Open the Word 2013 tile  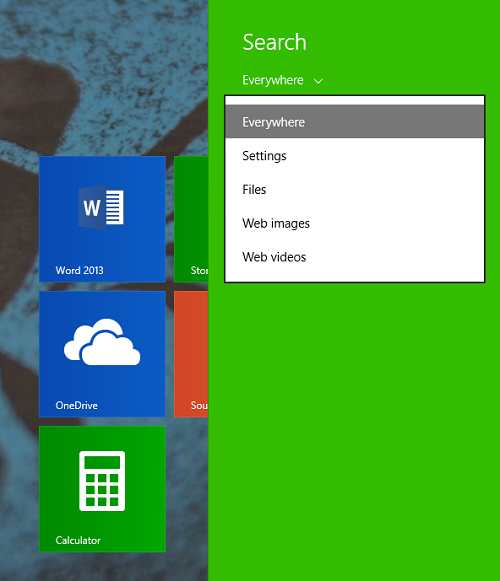point(102,219)
